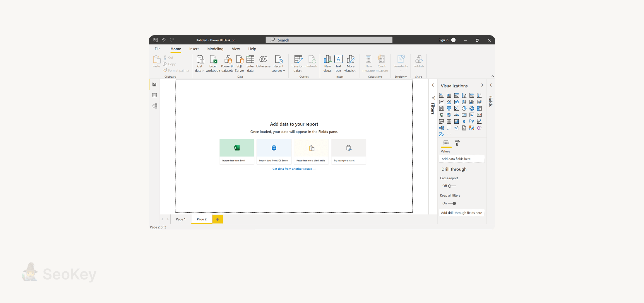Click Power BI datasets button
The image size is (644, 303).
tap(227, 64)
